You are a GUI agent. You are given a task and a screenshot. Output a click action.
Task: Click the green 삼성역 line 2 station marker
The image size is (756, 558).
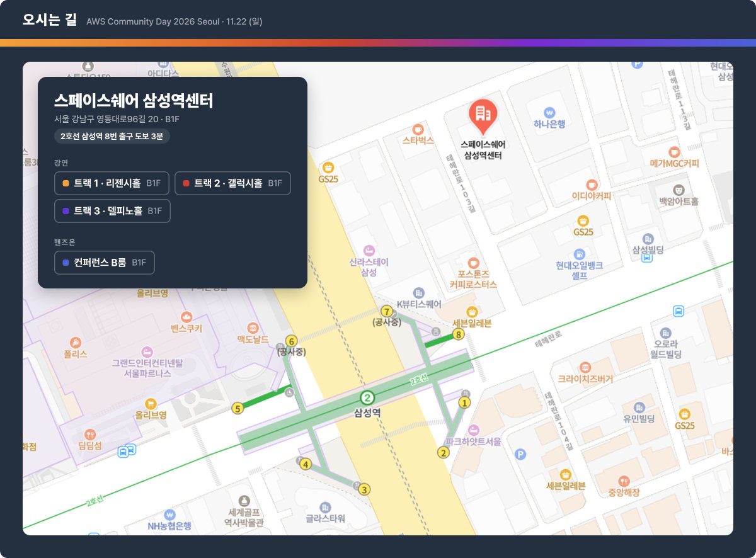(x=367, y=398)
